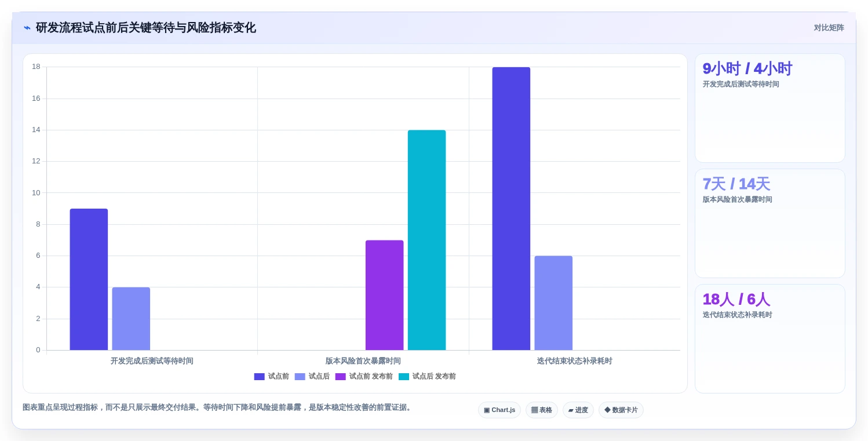This screenshot has width=868, height=441.
Task: Click the 版本风险首次暴露时间 x-axis label
Action: click(x=363, y=361)
